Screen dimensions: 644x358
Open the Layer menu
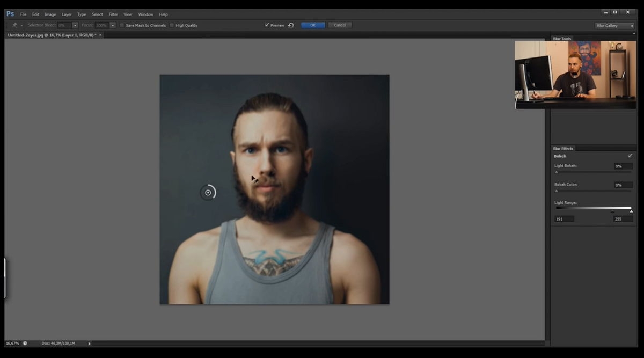tap(67, 14)
